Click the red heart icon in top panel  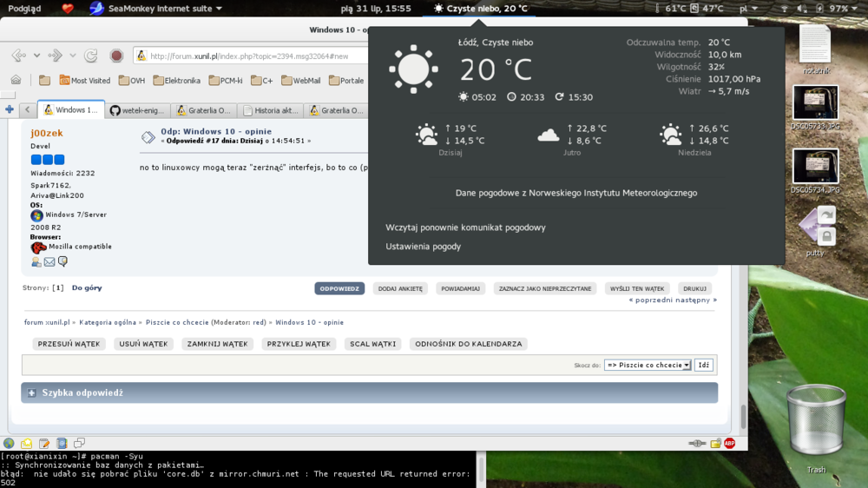tap(68, 9)
